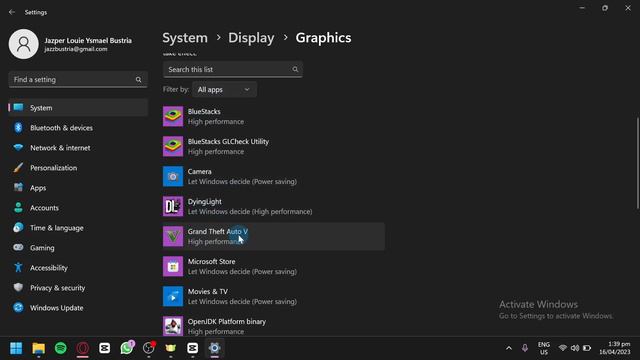Image resolution: width=640 pixels, height=360 pixels.
Task: Open Personalization settings
Action: [78, 168]
